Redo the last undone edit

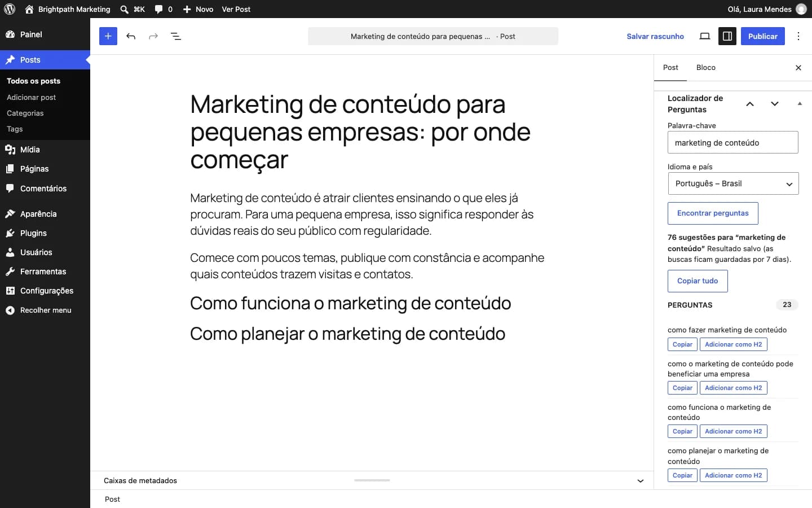153,36
